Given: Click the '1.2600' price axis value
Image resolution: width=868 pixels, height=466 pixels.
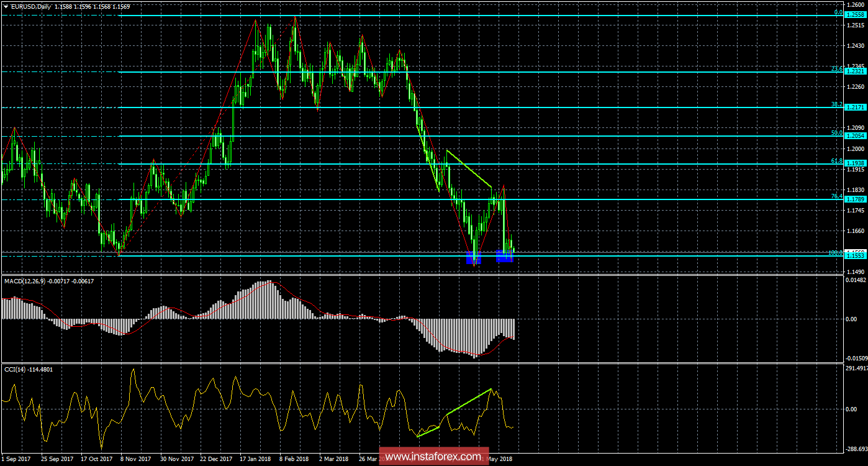Looking at the screenshot, I should tap(856, 4).
